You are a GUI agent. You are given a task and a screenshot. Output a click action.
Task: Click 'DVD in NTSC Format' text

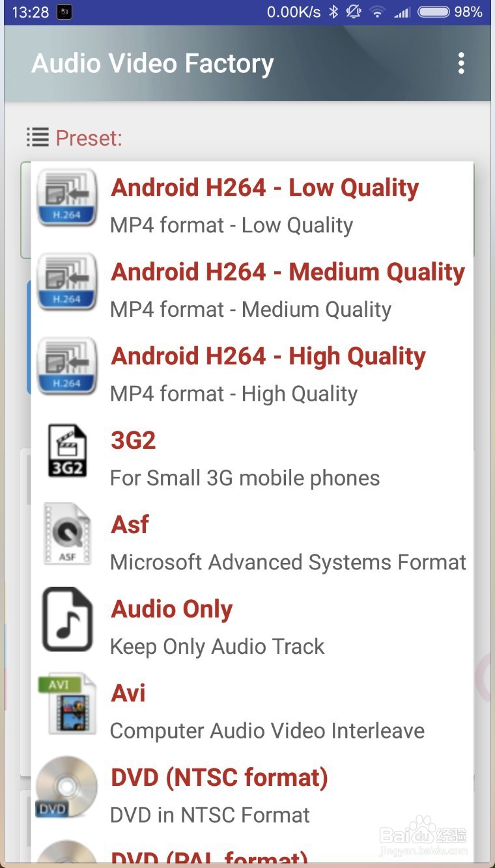click(x=210, y=815)
